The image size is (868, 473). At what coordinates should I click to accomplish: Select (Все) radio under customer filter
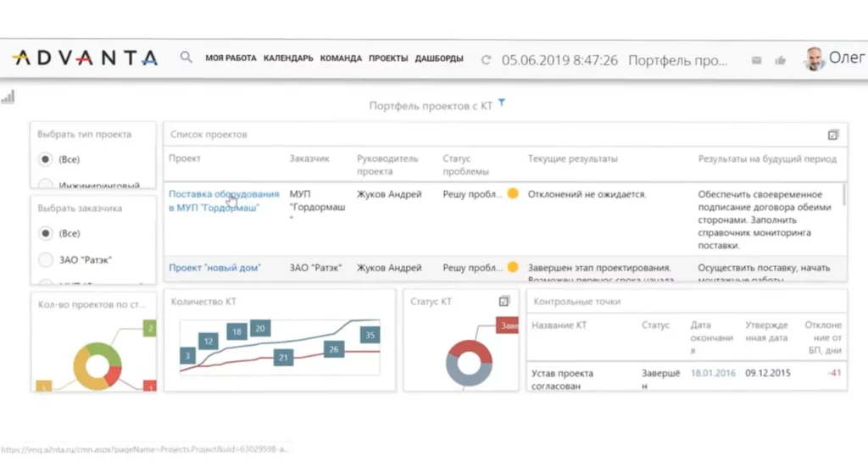45,233
